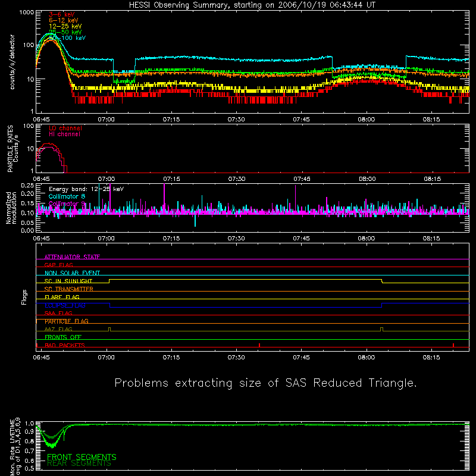Click the SAS Reduced Triangle problem message
Image resolution: width=476 pixels, height=476 pixels.
point(265,383)
